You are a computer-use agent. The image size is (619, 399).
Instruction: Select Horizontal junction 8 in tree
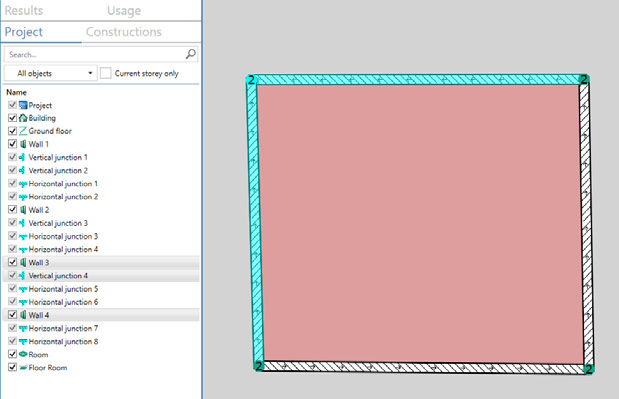click(x=63, y=341)
